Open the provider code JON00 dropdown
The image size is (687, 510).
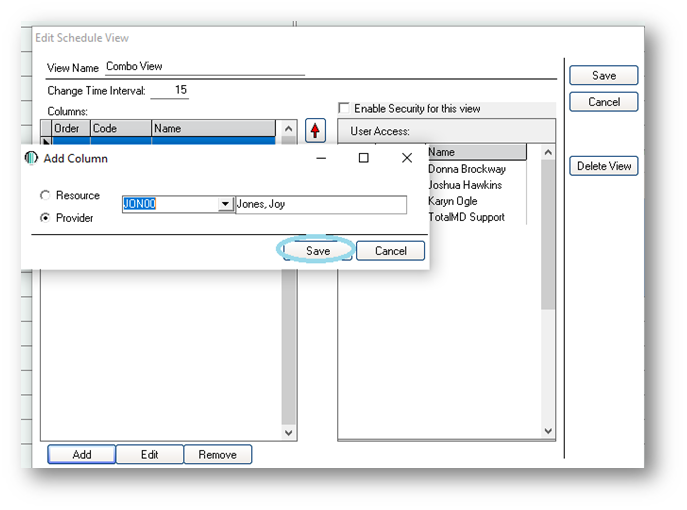pos(225,204)
